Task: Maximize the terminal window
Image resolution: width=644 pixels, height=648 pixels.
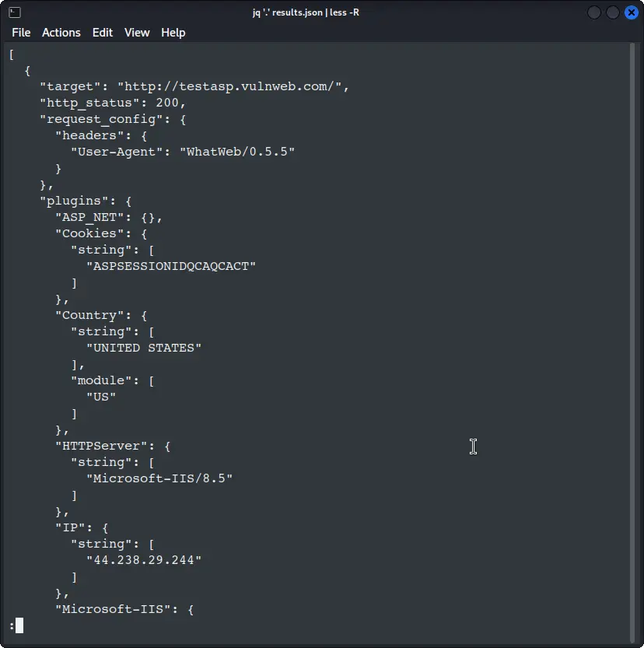Action: (x=612, y=12)
